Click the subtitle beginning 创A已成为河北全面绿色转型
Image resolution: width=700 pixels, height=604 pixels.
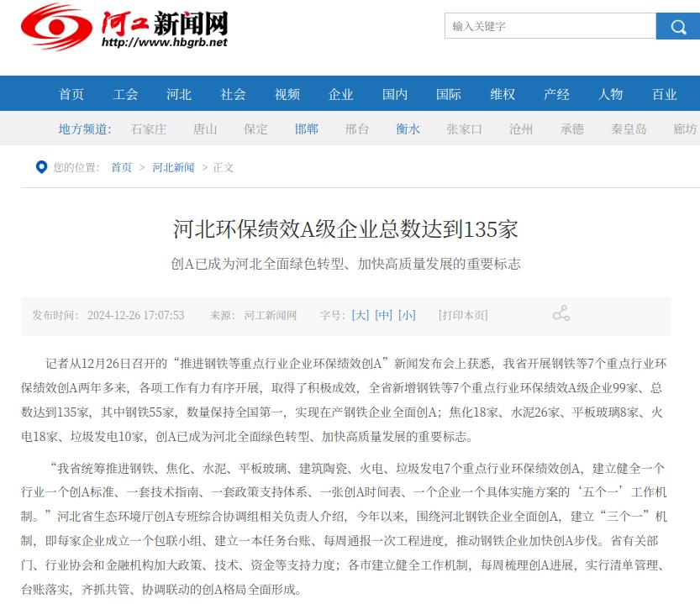[x=345, y=264]
